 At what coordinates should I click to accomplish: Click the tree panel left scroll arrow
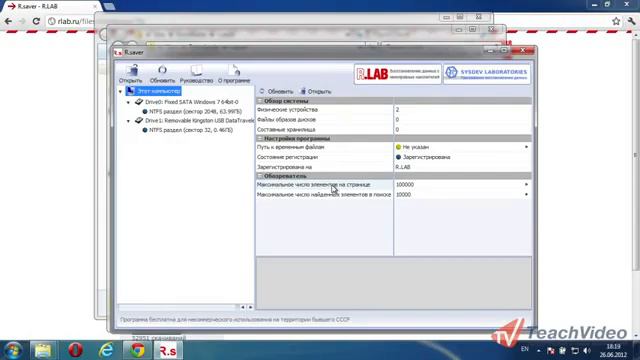pos(243,307)
